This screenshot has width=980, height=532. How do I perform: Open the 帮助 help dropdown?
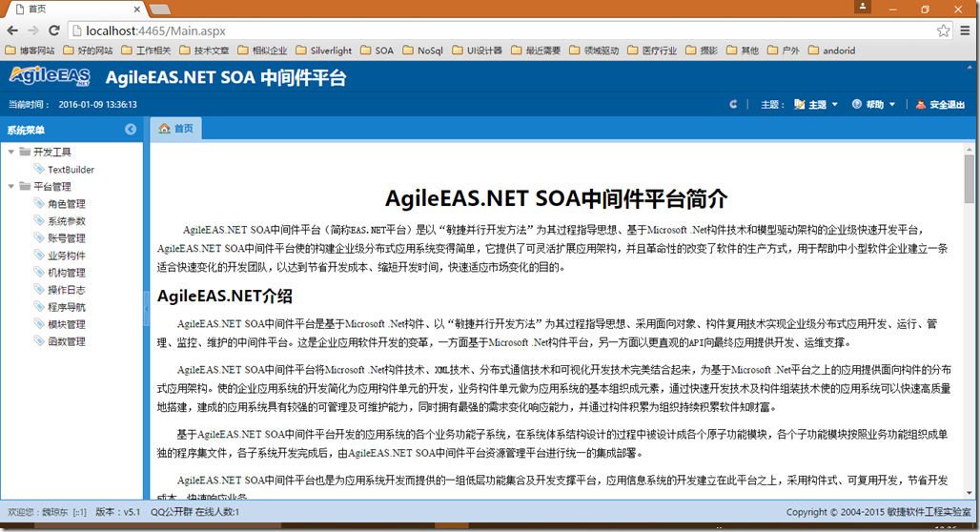coord(874,105)
